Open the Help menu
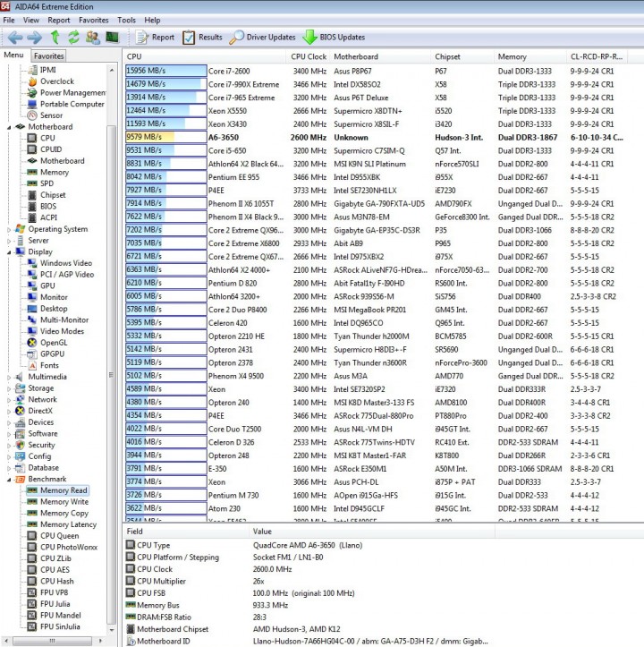Screen dimensions: 644x647 (152, 21)
